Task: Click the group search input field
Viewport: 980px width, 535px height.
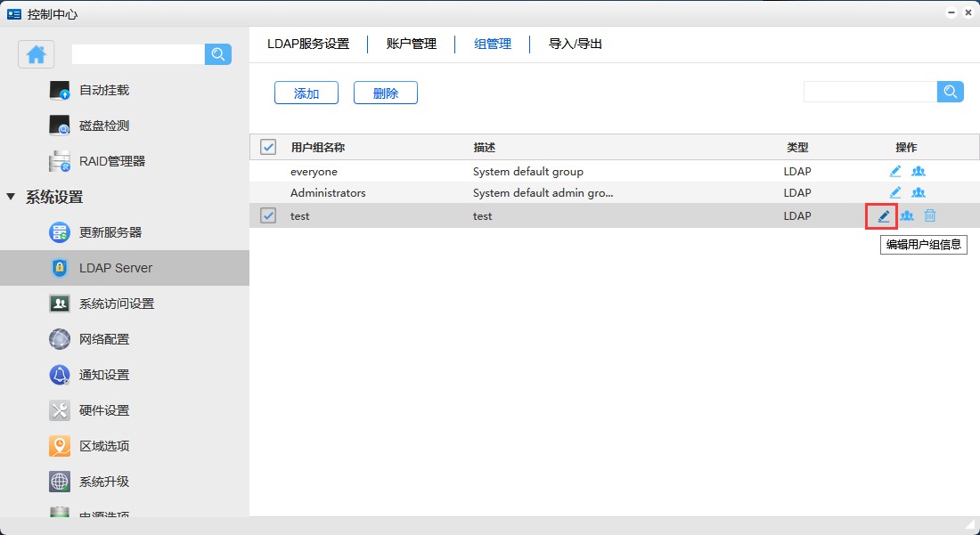Action: coord(870,92)
